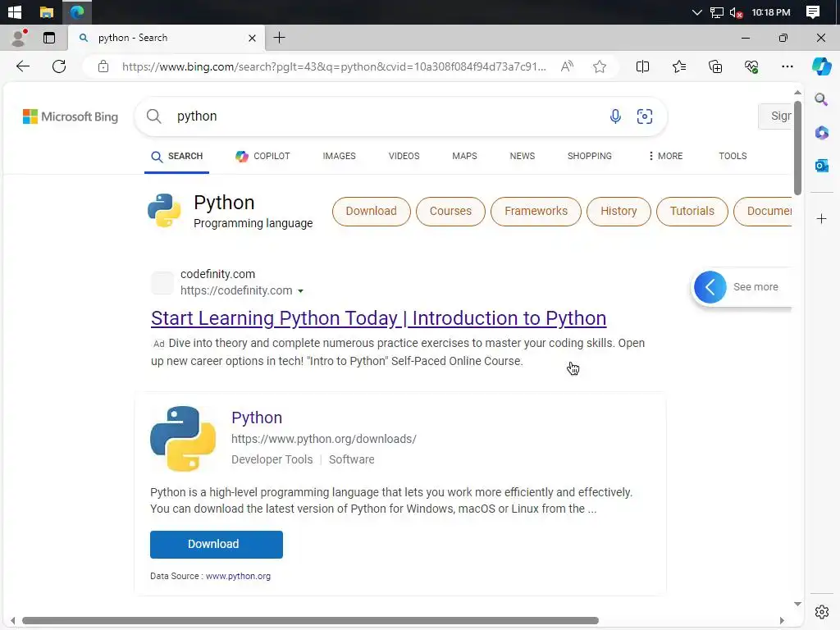The width and height of the screenshot is (840, 630).
Task: Click the scroll down arrow
Action: point(797,604)
